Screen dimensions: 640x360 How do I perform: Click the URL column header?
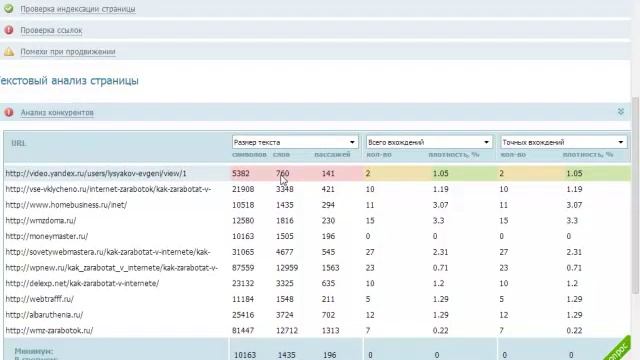click(x=18, y=143)
